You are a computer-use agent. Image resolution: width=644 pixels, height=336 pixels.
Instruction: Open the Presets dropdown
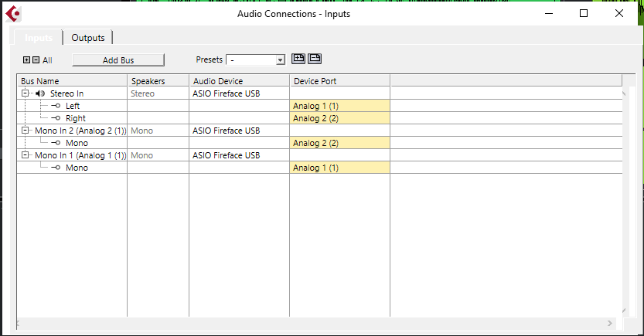[281, 59]
